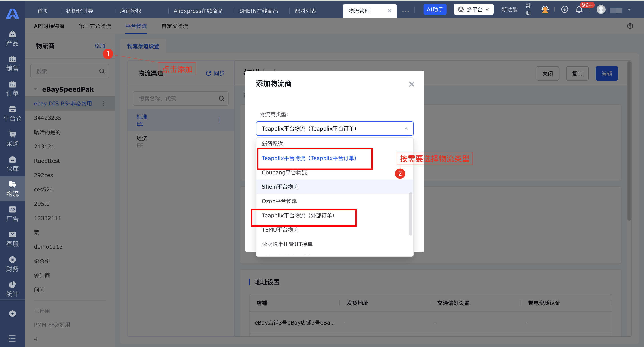The width and height of the screenshot is (644, 347).
Task: Click 添加 to add a logistics provider
Action: pos(100,46)
